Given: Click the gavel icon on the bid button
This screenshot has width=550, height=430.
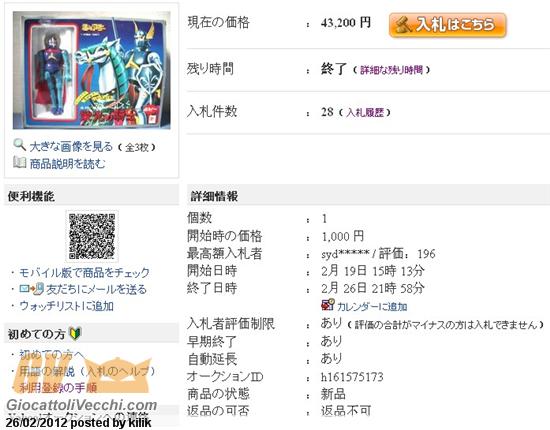Looking at the screenshot, I should (x=403, y=25).
